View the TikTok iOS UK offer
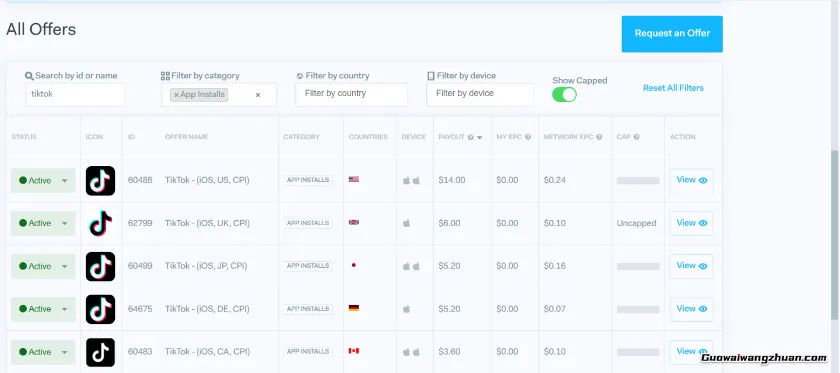The image size is (840, 373). [x=692, y=223]
